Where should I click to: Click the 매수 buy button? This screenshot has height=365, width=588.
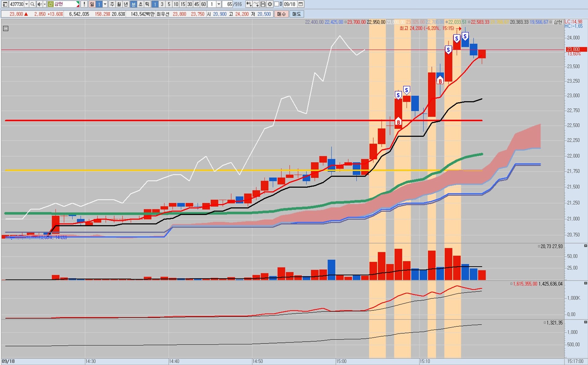[281, 14]
